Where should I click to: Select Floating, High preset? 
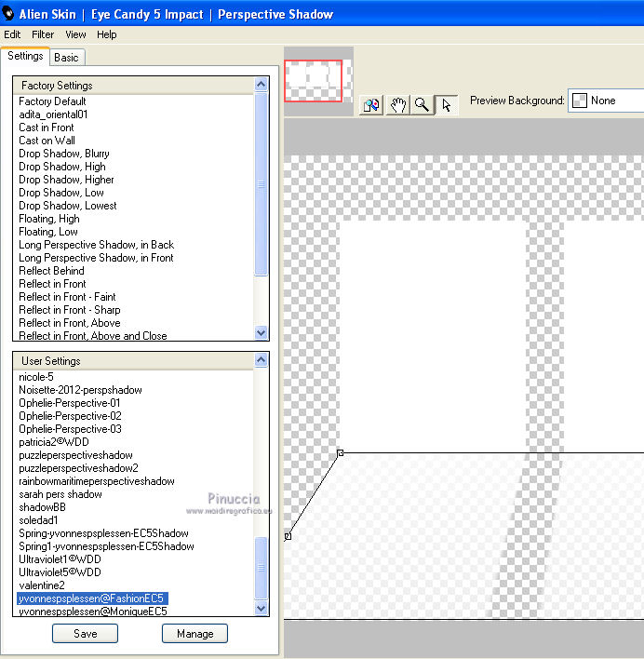pyautogui.click(x=49, y=219)
